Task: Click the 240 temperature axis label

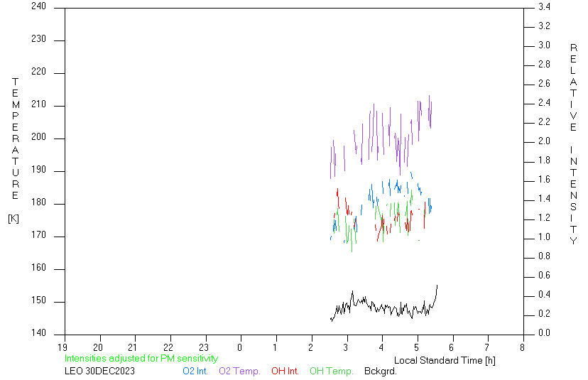Action: tap(38, 6)
